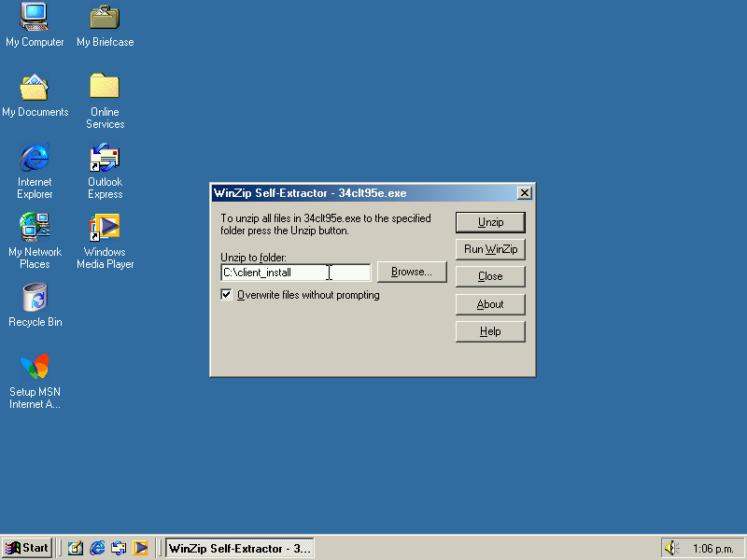Screen dimensions: 747x560
Task: Click into the Unzip to folder field
Action: (295, 273)
